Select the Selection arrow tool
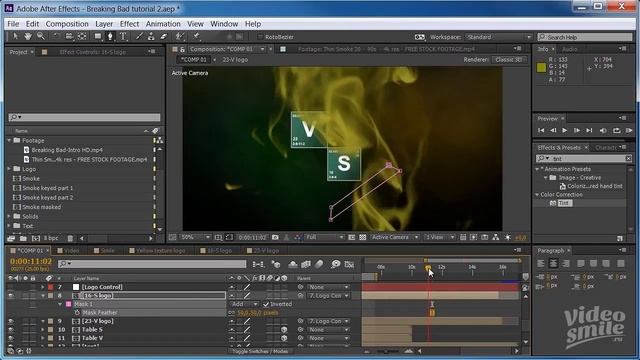 (16, 36)
